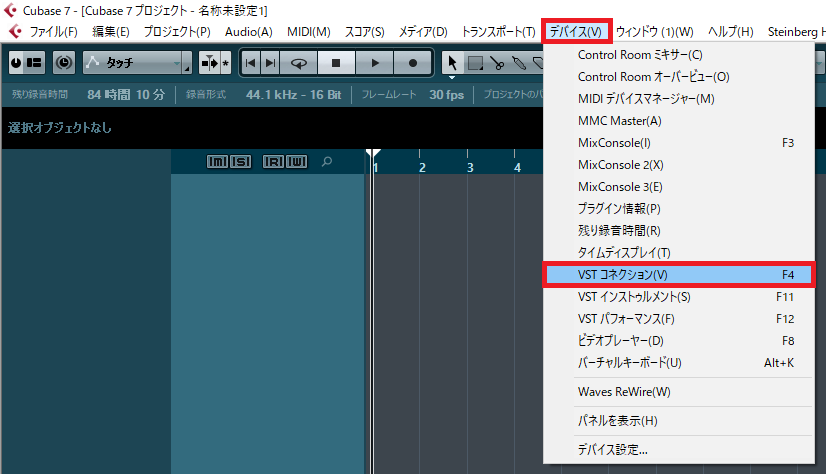The image size is (826, 474).
Task: Click the Cubase logo in menu bar
Action: click(15, 32)
